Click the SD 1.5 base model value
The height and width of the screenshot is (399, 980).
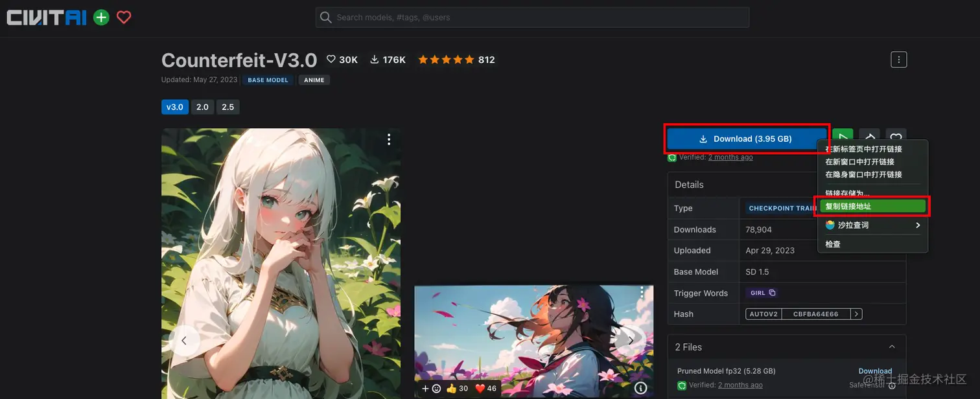point(757,271)
